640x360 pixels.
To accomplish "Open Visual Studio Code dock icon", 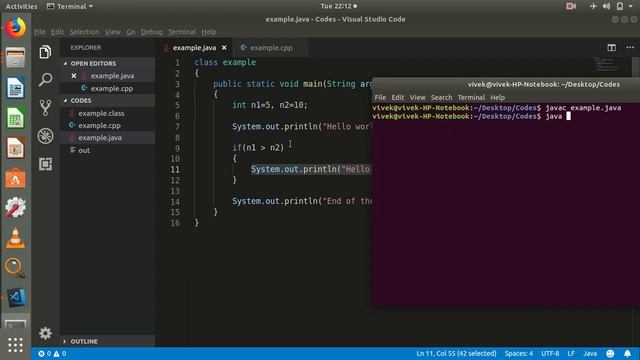I will (15, 298).
